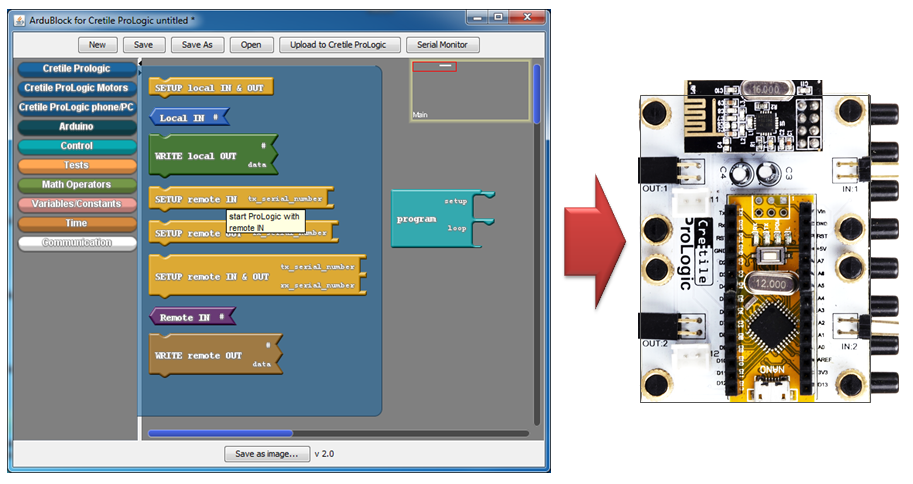Click the Save button
This screenshot has height=484, width=913.
143,45
